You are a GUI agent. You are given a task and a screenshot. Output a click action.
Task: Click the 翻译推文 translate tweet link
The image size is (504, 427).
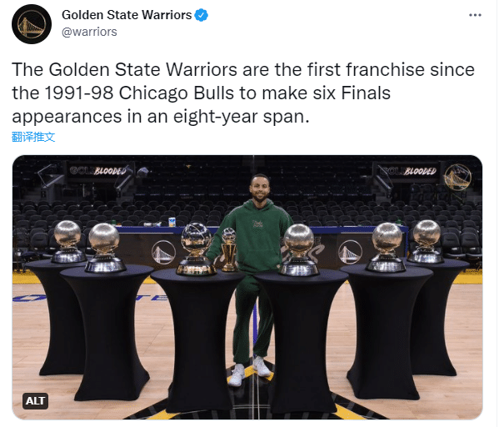tap(34, 137)
